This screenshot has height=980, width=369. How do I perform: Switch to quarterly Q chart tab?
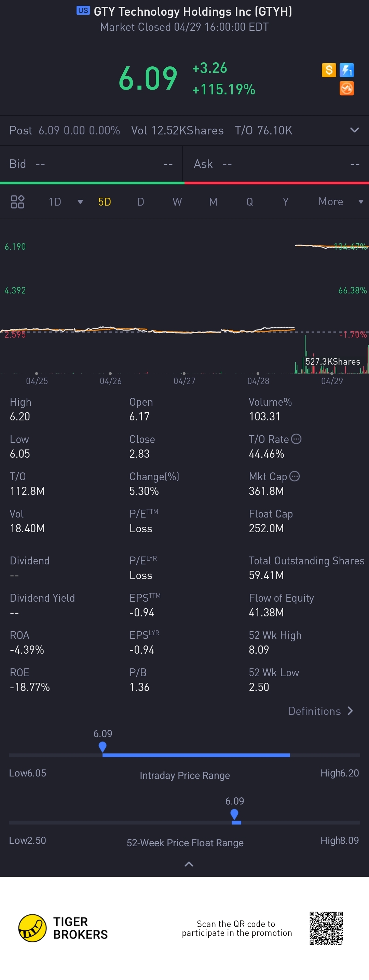coord(250,201)
